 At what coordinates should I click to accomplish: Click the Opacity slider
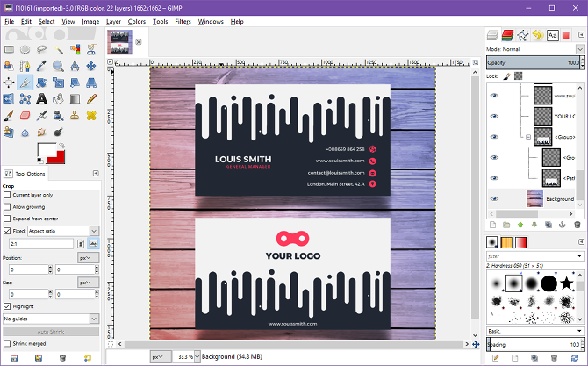tap(534, 62)
